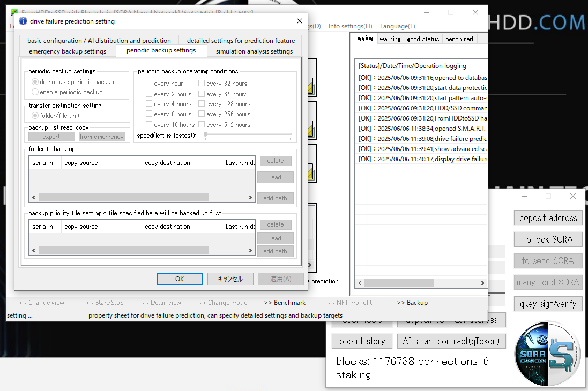Click '>> Change view' in bottom toolbar
The width and height of the screenshot is (588, 391).
[41, 303]
